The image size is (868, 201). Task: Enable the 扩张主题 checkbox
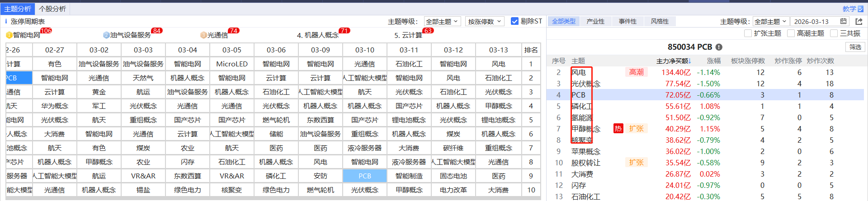pyautogui.click(x=748, y=33)
